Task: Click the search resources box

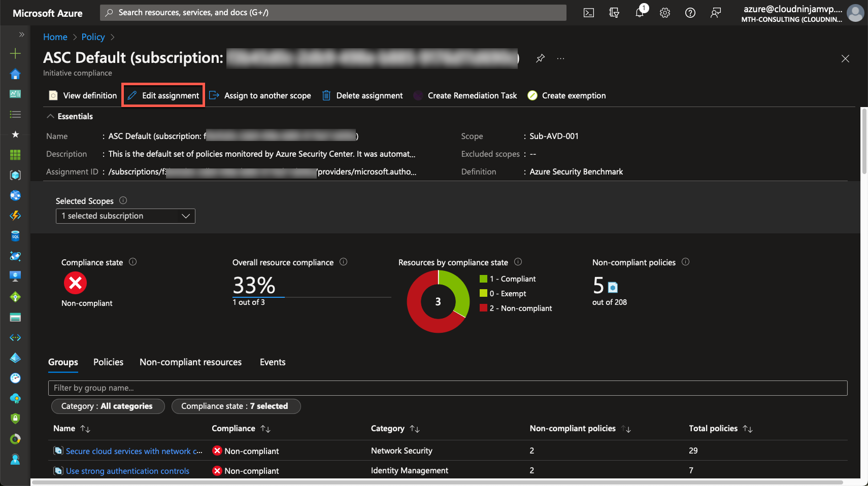Action: (x=333, y=13)
